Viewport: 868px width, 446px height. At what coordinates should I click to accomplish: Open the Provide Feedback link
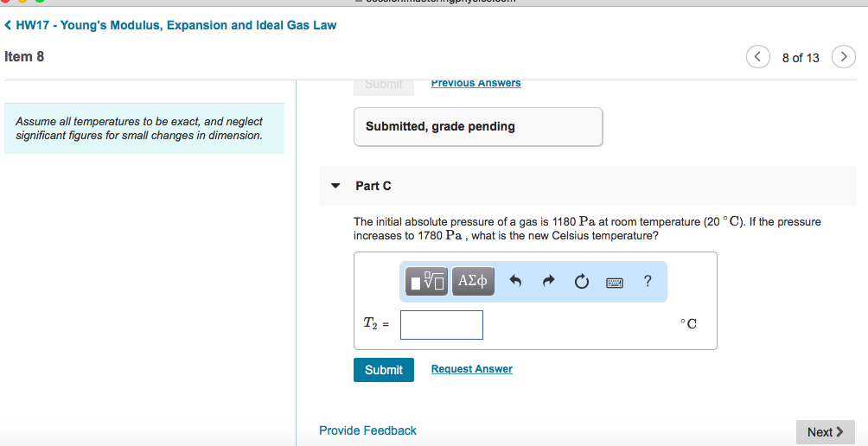click(367, 430)
